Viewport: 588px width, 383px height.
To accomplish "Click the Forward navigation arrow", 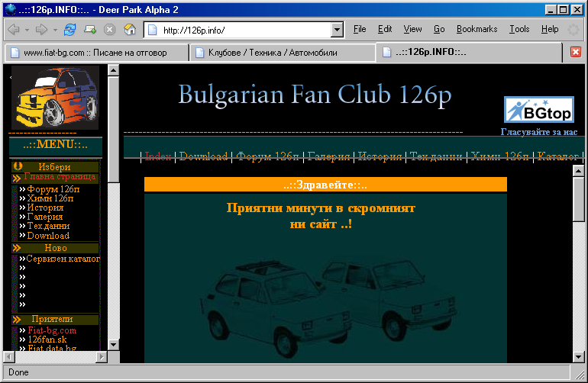I will tap(40, 30).
